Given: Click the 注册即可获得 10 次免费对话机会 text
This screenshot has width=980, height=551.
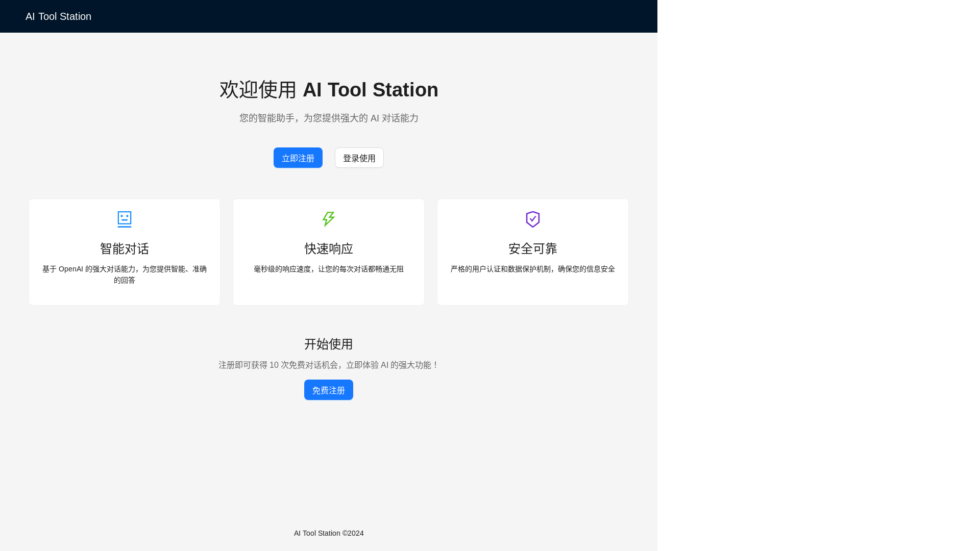Looking at the screenshot, I should tap(329, 365).
